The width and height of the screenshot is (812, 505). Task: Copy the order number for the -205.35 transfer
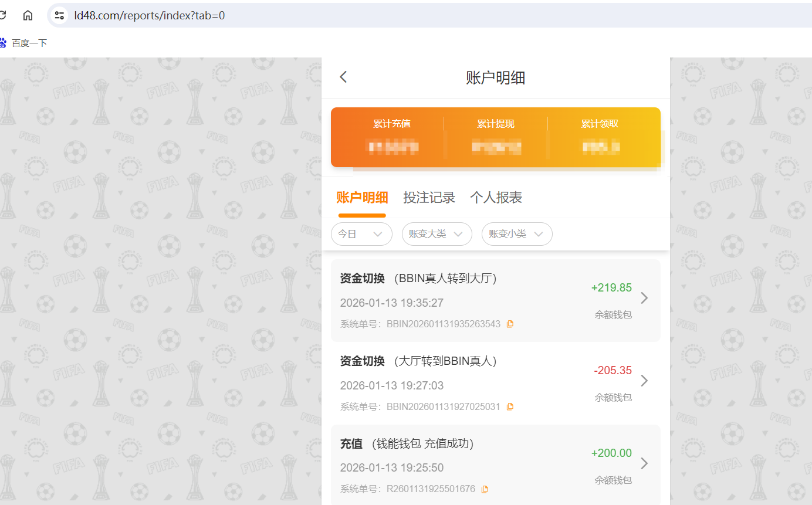coord(509,406)
